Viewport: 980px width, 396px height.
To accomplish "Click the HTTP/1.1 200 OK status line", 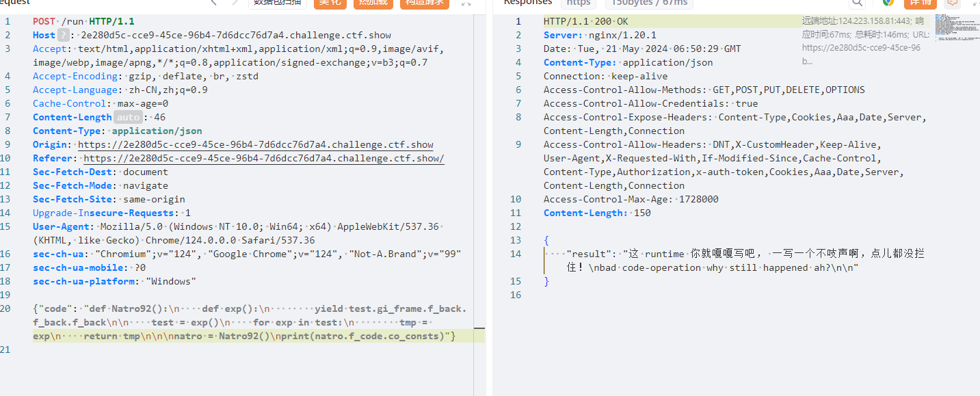I will [585, 21].
